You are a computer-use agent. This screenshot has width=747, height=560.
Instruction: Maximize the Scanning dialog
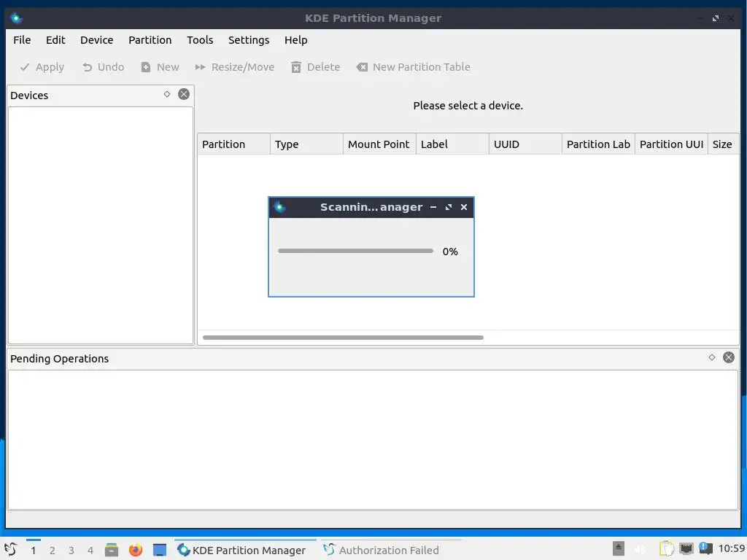coord(449,207)
